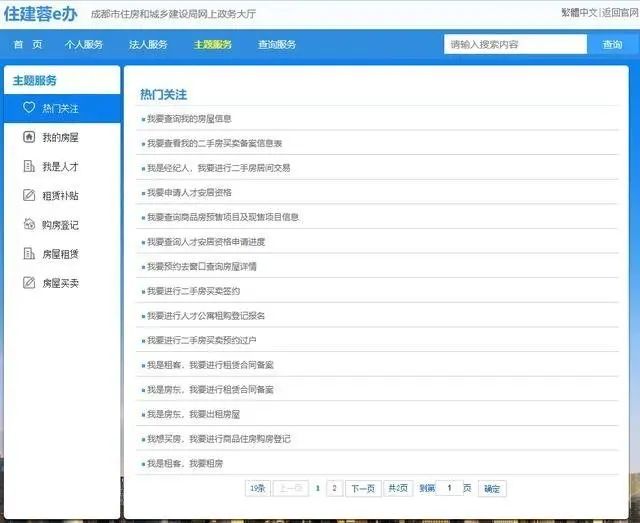Open 我是人才 sidebar item
The image size is (640, 523).
point(62,166)
